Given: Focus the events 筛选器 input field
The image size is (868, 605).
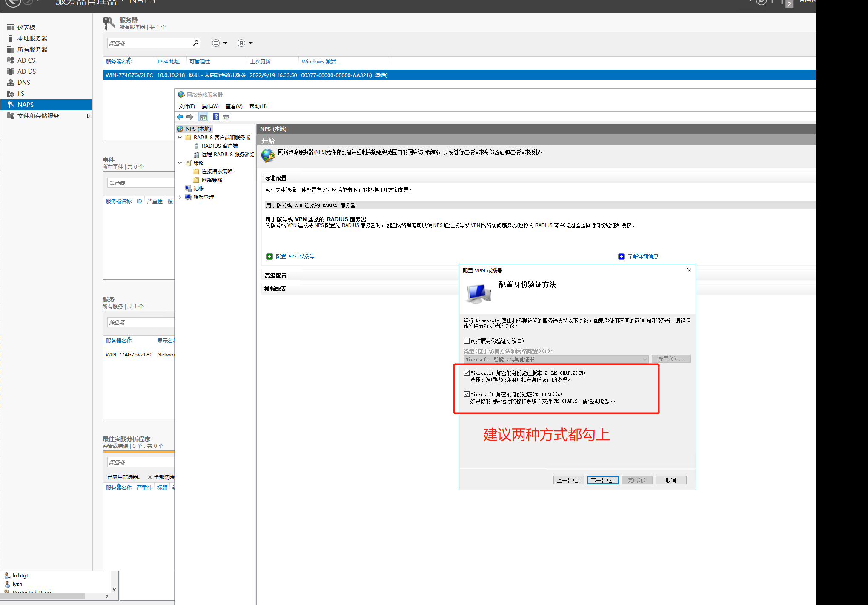Looking at the screenshot, I should pyautogui.click(x=141, y=183).
